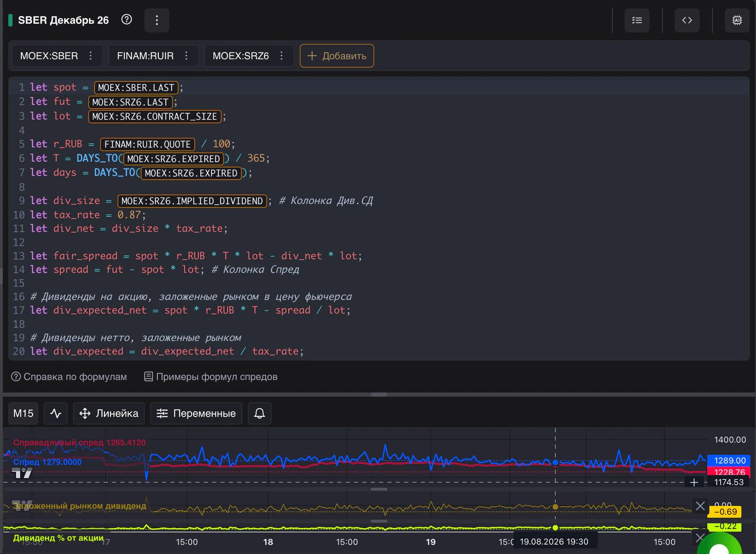This screenshot has width=756, height=554.
Task: Open the Справка по формулам help link
Action: [x=69, y=377]
